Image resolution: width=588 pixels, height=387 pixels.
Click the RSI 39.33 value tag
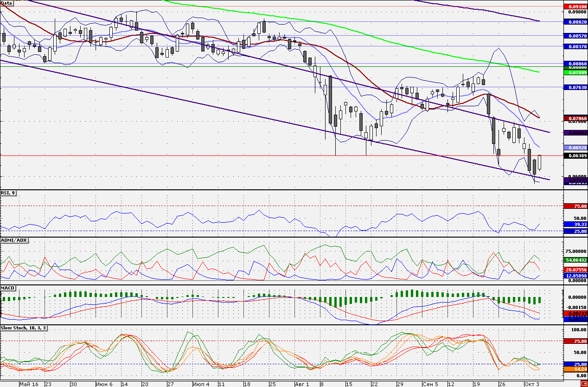(575, 224)
